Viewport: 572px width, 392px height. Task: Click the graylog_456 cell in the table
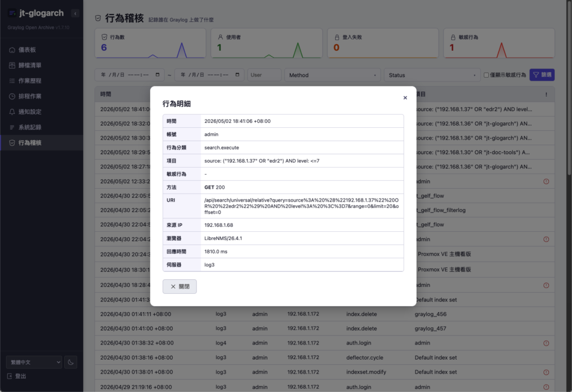pos(431,314)
